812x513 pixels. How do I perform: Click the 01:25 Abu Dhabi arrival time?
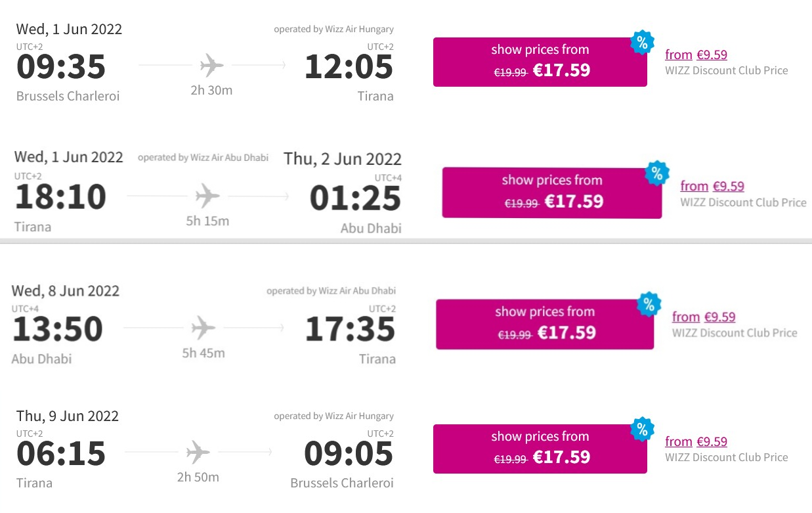(355, 198)
